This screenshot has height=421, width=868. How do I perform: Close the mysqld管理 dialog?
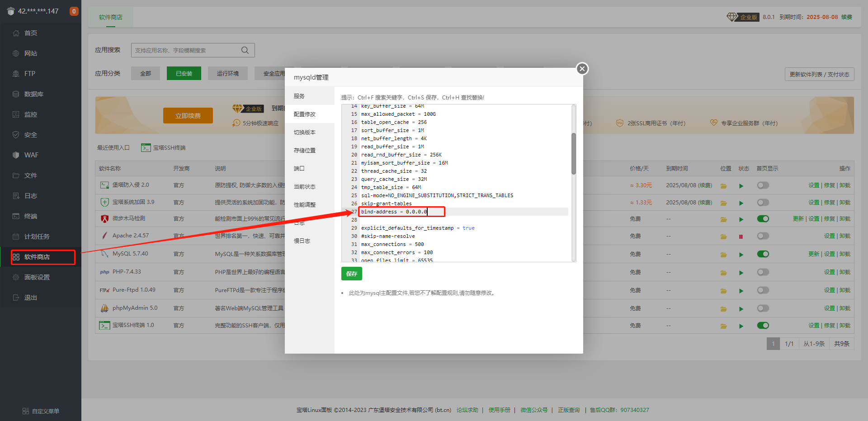coord(582,69)
